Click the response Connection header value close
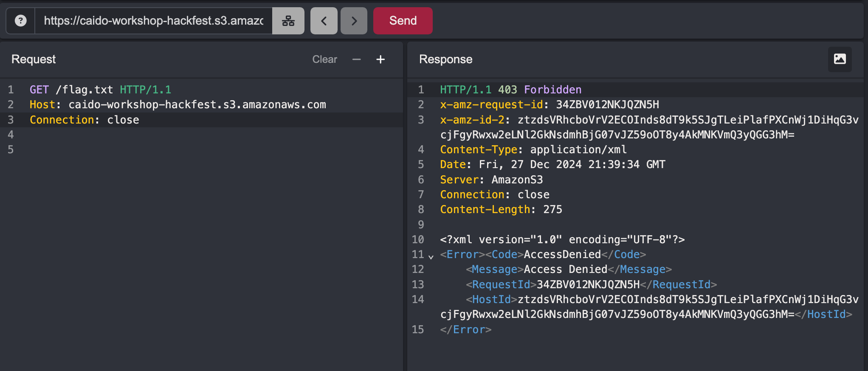This screenshot has width=868, height=371. (533, 194)
